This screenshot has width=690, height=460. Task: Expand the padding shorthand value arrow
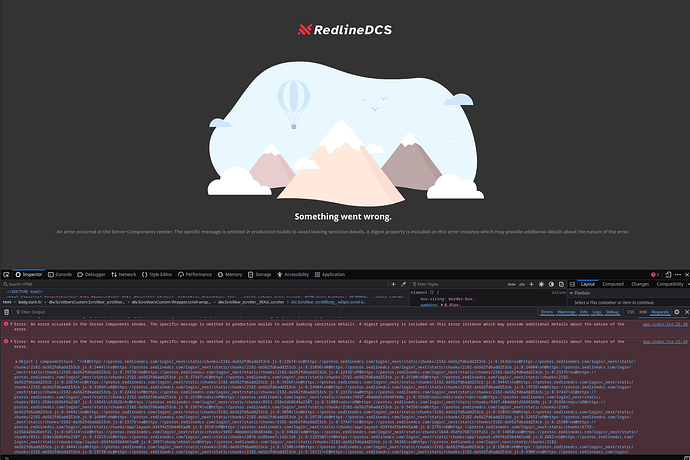[x=442, y=305]
